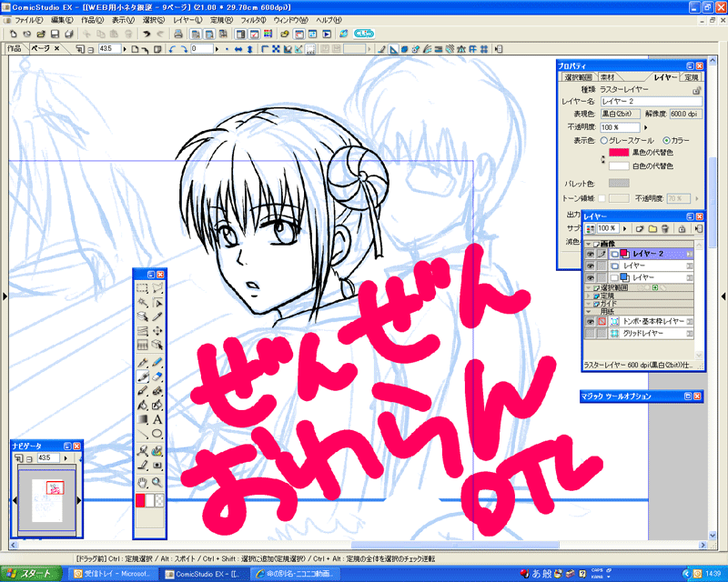The height and width of the screenshot is (582, 728).
Task: Select グレースケール radio button
Action: point(604,140)
